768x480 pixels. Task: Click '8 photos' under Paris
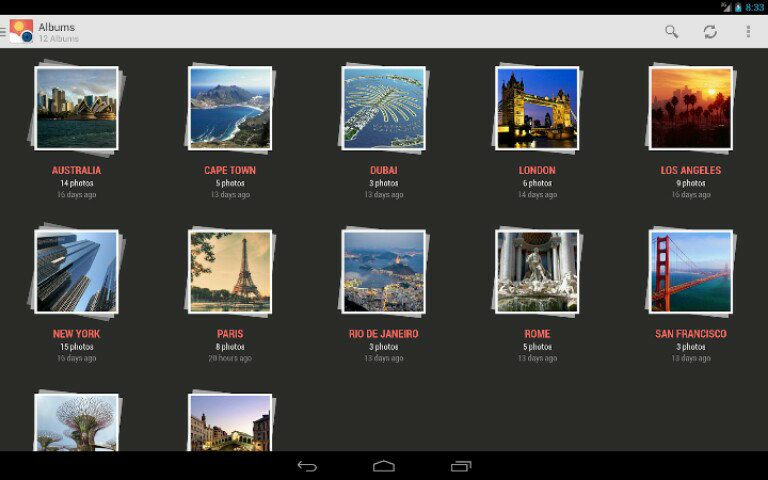tap(230, 347)
